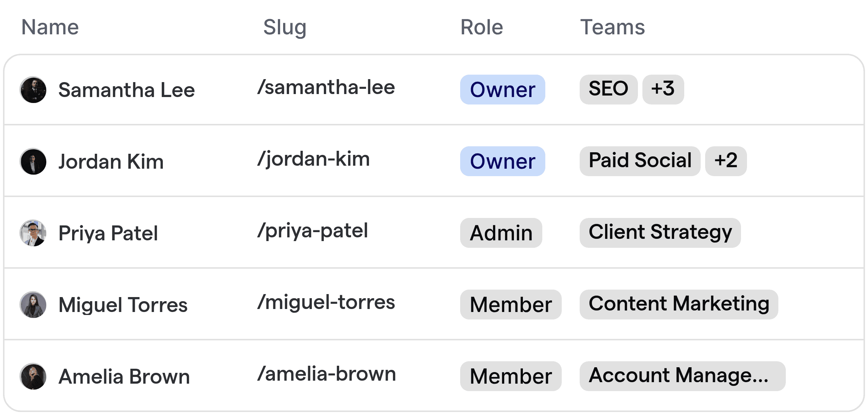Select the Paid Social team tag
868x415 pixels.
pos(640,161)
